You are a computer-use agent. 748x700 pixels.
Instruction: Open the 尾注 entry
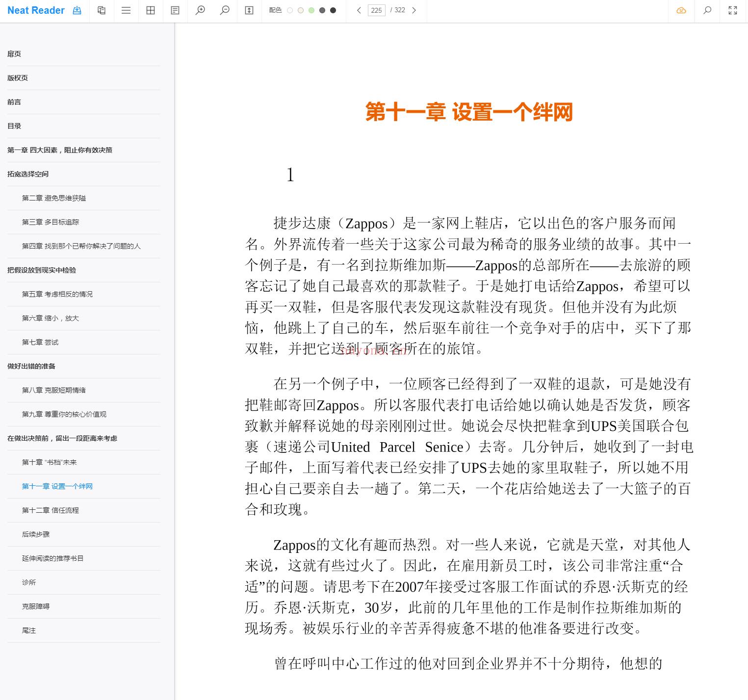29,630
